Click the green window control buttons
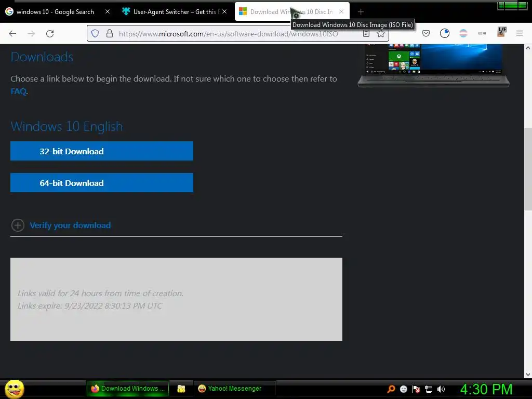The image size is (532, 399). pos(512,6)
